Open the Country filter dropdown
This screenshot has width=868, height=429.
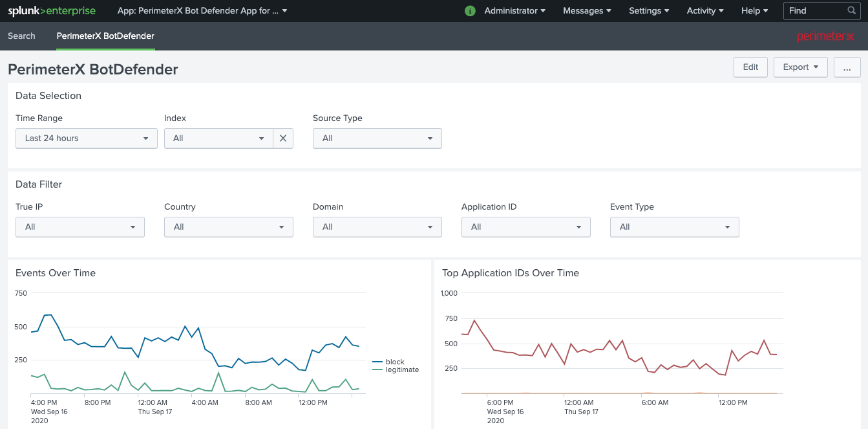coord(229,227)
